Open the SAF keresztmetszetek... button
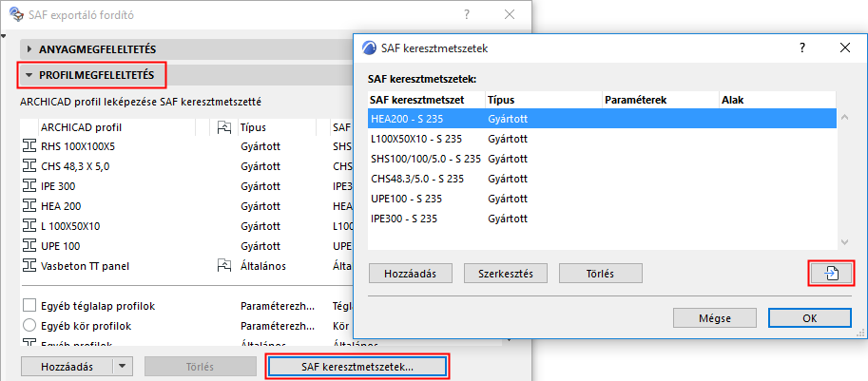The width and height of the screenshot is (868, 381). [x=357, y=366]
